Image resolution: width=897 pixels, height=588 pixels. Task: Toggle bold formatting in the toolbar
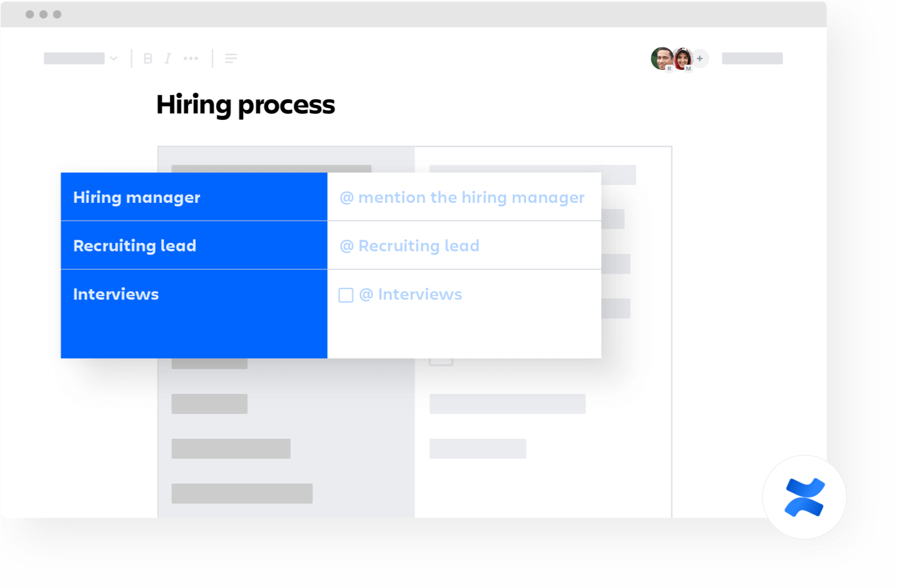tap(148, 58)
